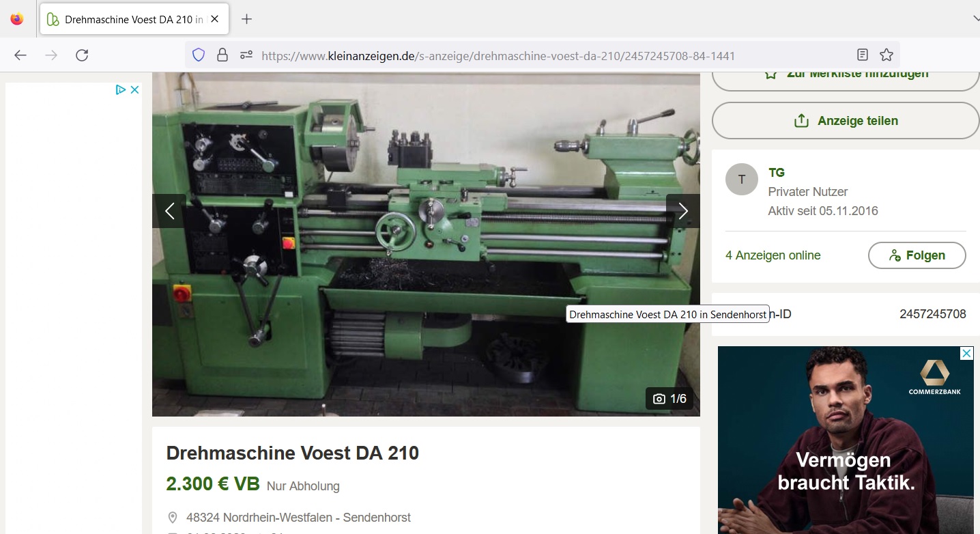Image resolution: width=980 pixels, height=534 pixels.
Task: Click the Firefox icon in the tab bar
Action: click(17, 19)
